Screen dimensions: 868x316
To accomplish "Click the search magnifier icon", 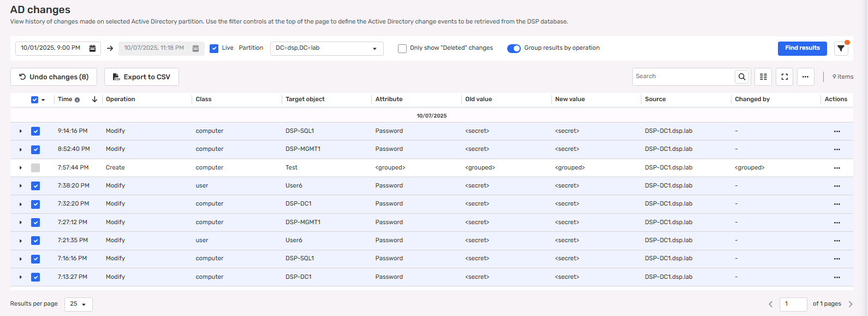I will click(x=742, y=77).
